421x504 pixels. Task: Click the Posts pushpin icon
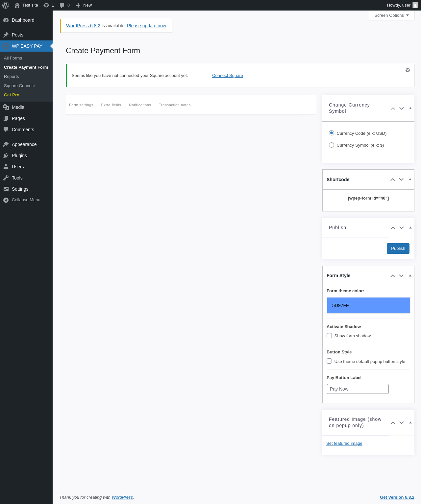(x=6, y=35)
